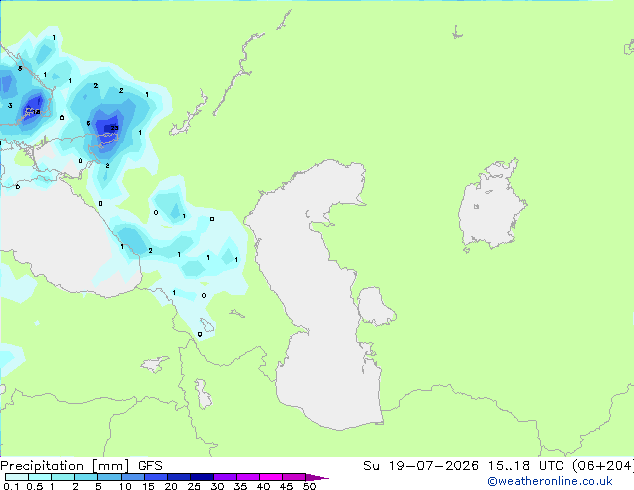The image size is (634, 490).
Task: Click legend scale label '50'
Action: (x=309, y=486)
